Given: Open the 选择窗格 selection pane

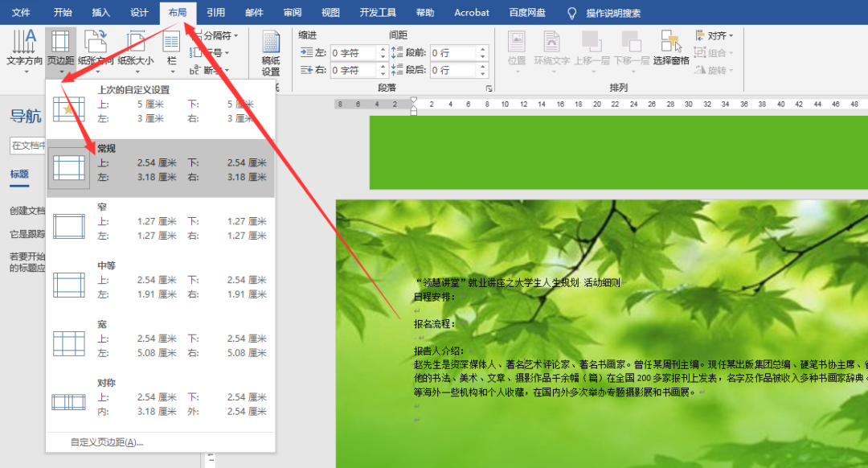Looking at the screenshot, I should pyautogui.click(x=671, y=49).
